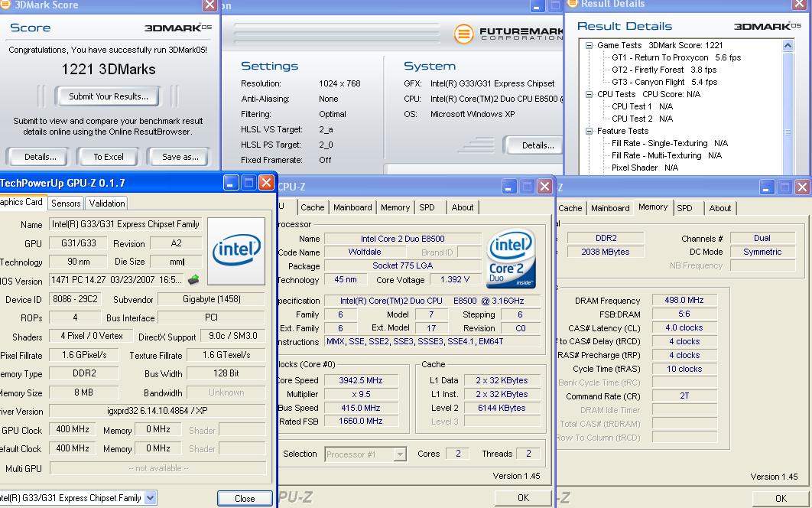
Task: Click the Futuremark logo icon
Action: pyautogui.click(x=463, y=34)
